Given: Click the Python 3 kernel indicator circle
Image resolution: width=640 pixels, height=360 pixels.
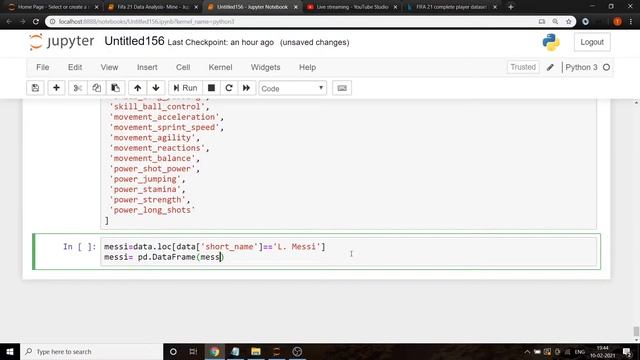Looking at the screenshot, I should 607,67.
